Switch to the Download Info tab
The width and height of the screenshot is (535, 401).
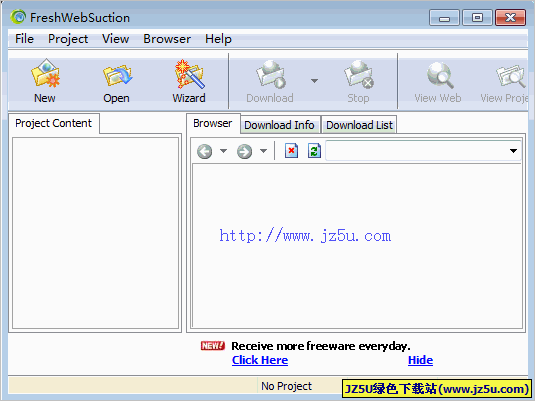click(x=280, y=125)
